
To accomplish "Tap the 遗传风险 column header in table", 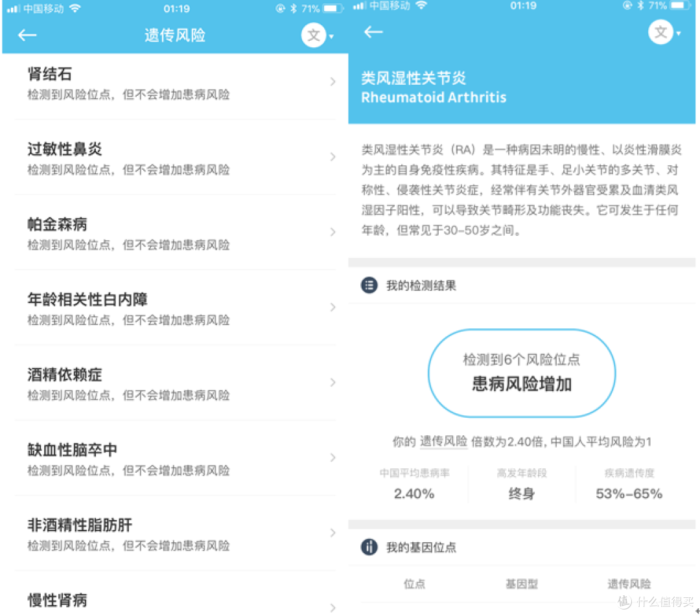I will (629, 584).
